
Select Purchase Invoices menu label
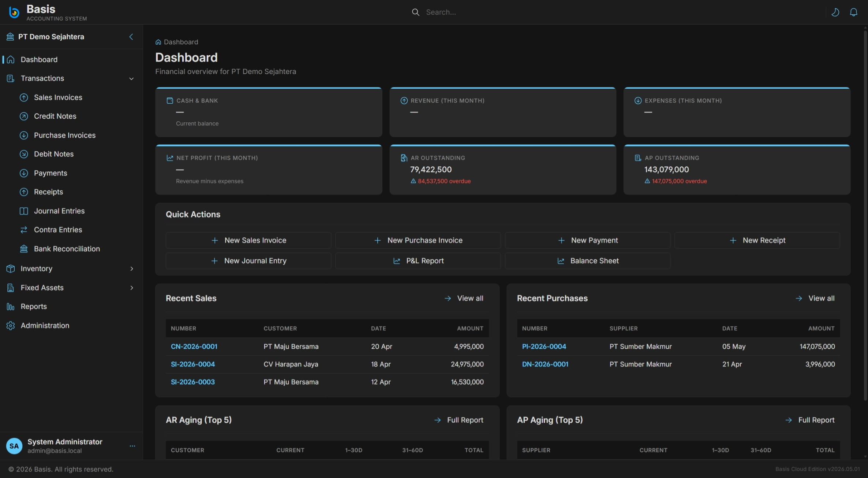coord(65,135)
